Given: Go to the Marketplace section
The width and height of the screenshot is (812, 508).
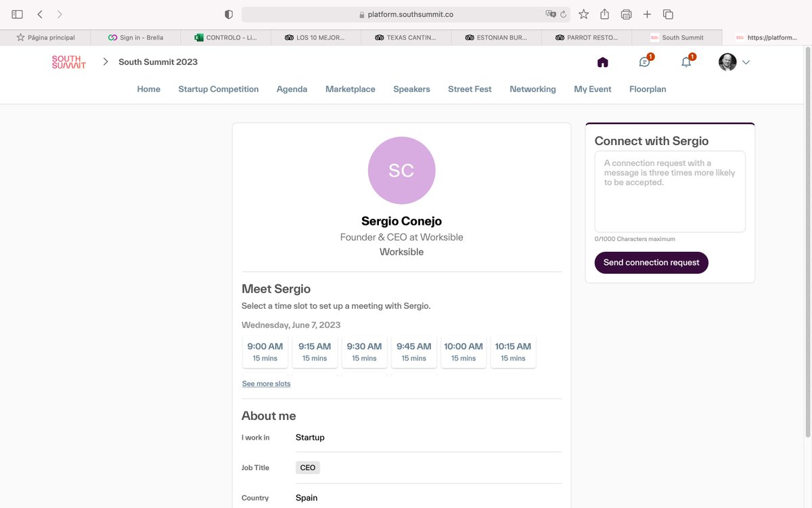Looking at the screenshot, I should click(x=351, y=89).
